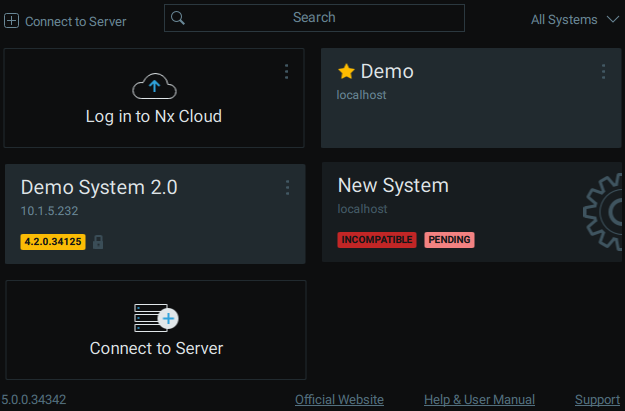Open Demo System 2.0 tile title
The height and width of the screenshot is (411, 625).
pos(99,187)
